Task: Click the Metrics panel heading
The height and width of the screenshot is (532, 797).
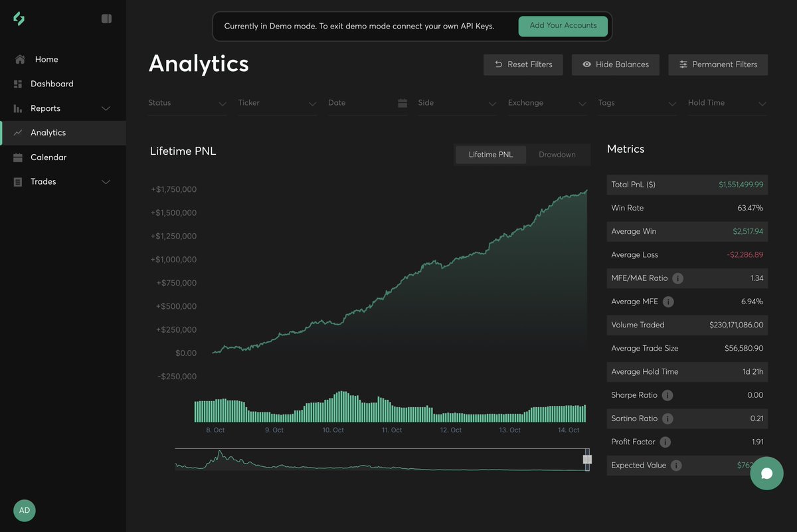Action: point(626,149)
